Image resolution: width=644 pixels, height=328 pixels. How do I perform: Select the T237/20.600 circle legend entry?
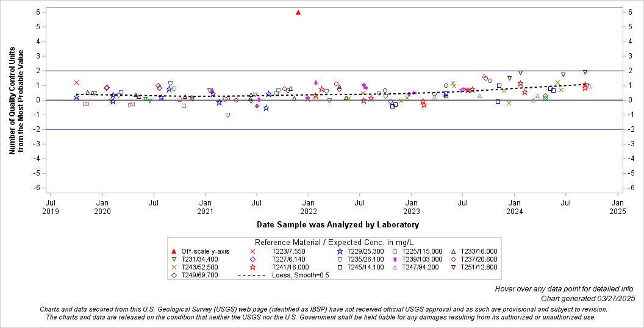(x=474, y=260)
